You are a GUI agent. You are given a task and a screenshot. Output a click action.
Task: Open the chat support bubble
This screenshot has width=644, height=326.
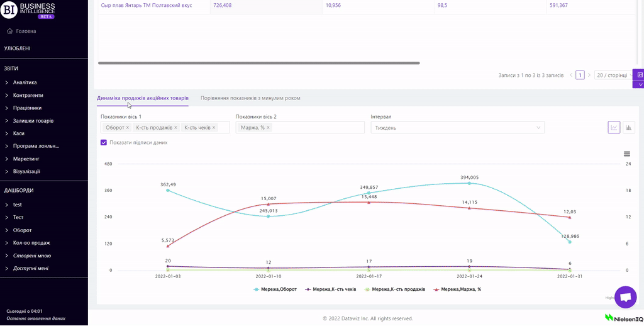tap(625, 297)
